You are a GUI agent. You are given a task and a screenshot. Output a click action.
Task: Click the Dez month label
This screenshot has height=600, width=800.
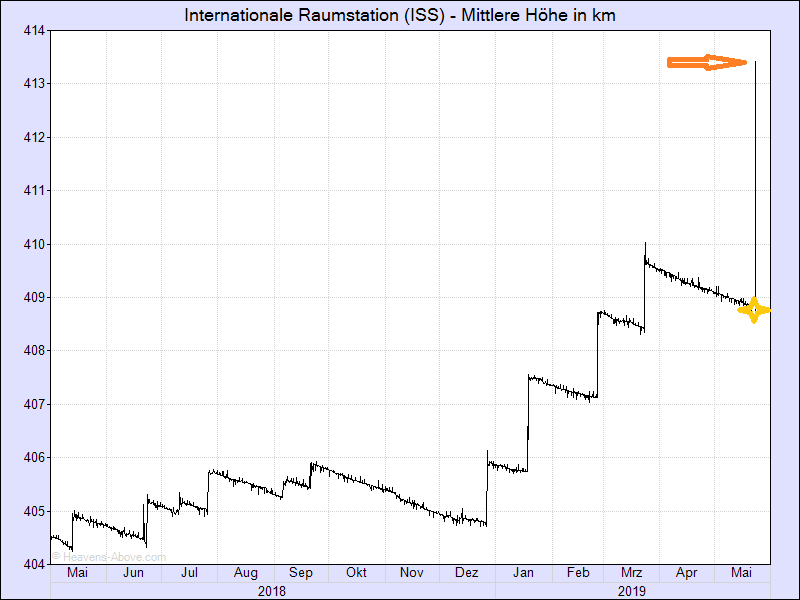point(465,573)
